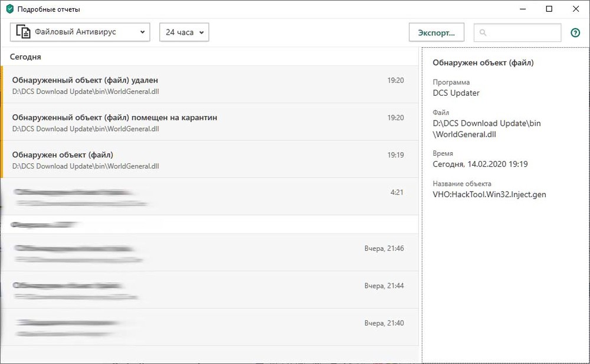Click the Экспорт... button

(437, 32)
